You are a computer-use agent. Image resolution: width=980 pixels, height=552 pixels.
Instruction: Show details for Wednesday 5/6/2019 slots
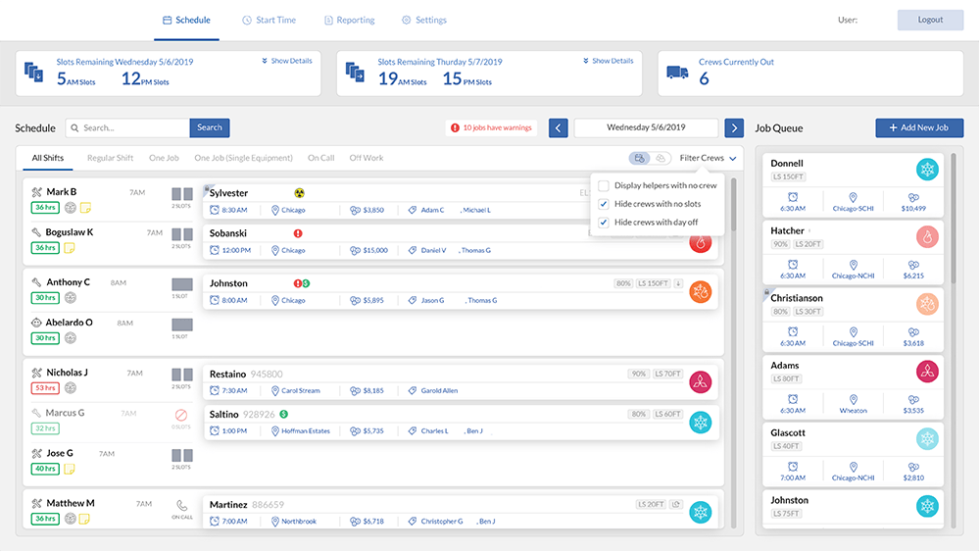[287, 61]
